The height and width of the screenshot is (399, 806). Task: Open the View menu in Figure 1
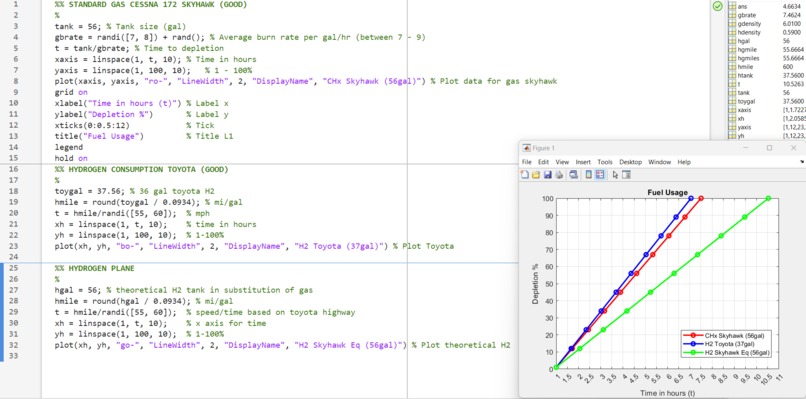[x=562, y=162]
